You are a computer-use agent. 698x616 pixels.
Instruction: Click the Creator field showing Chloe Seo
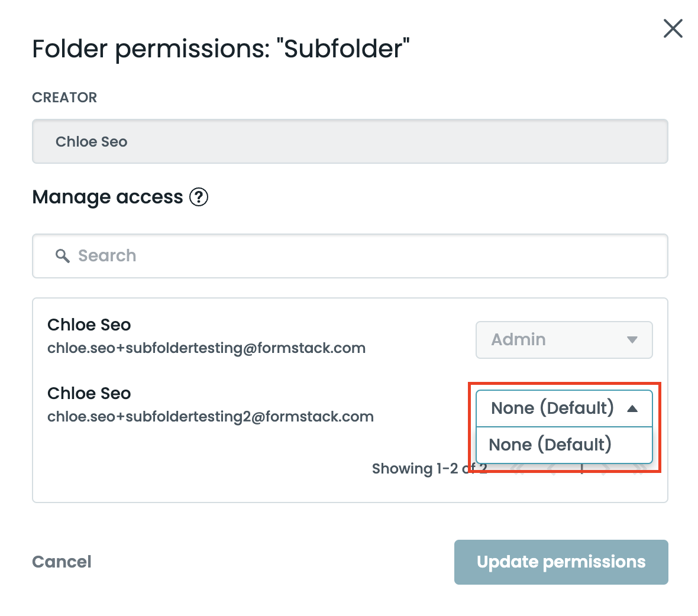coord(350,142)
